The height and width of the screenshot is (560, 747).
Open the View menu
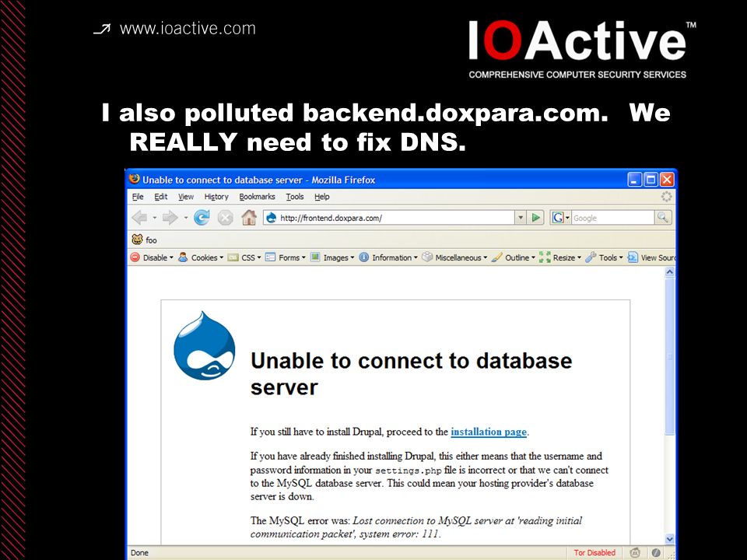(186, 196)
